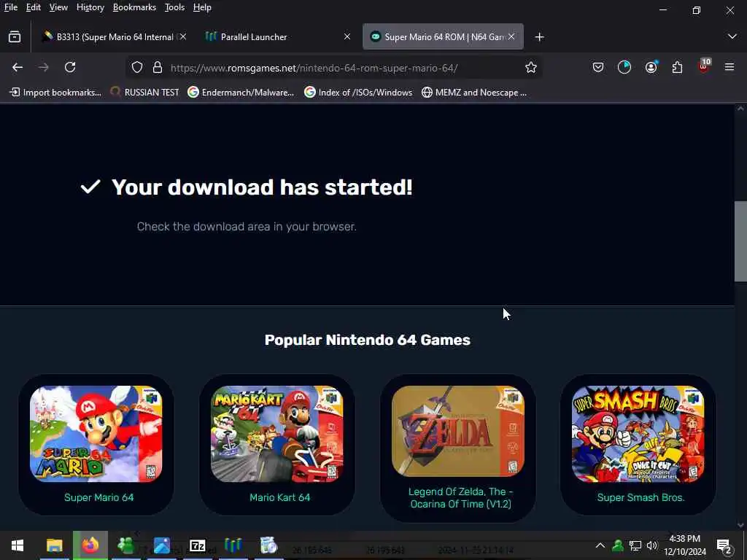
Task: Open the Super Mario 64 cover thumbnail
Action: tap(96, 434)
